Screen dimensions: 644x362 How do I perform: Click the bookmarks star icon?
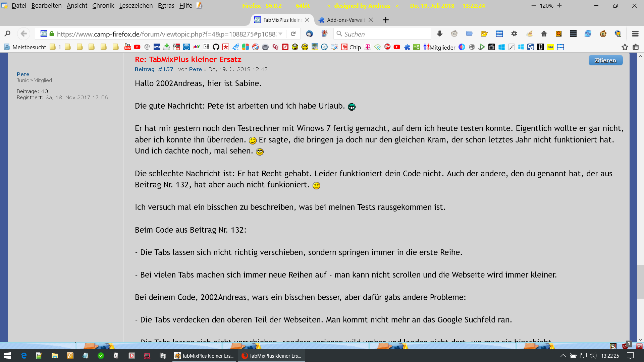pyautogui.click(x=625, y=47)
